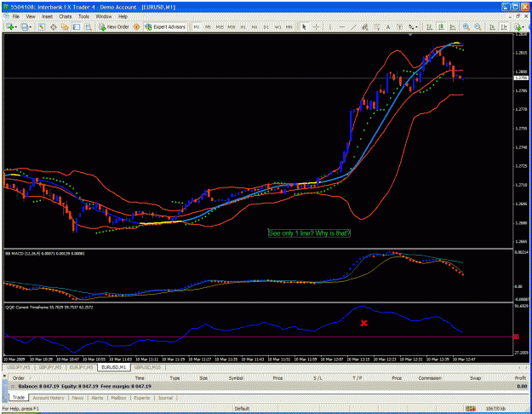
Task: Open the Data Window icon
Action: [54, 26]
